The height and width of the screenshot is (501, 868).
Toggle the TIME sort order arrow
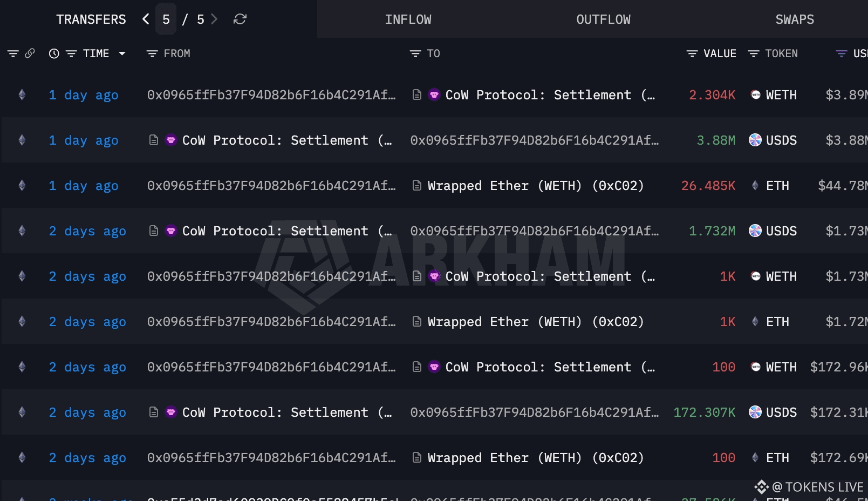point(122,53)
